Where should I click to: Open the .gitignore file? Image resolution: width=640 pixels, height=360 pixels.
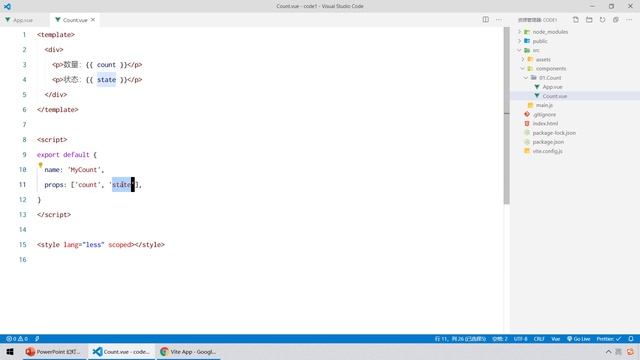click(x=544, y=115)
